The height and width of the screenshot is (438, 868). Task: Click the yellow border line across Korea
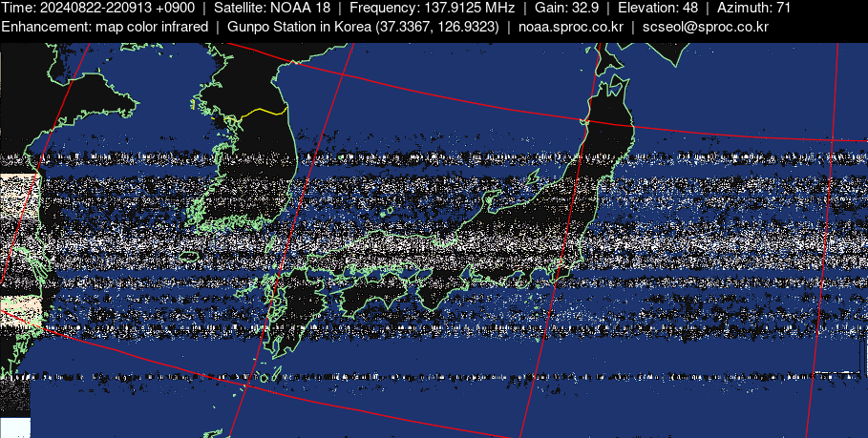point(263,112)
